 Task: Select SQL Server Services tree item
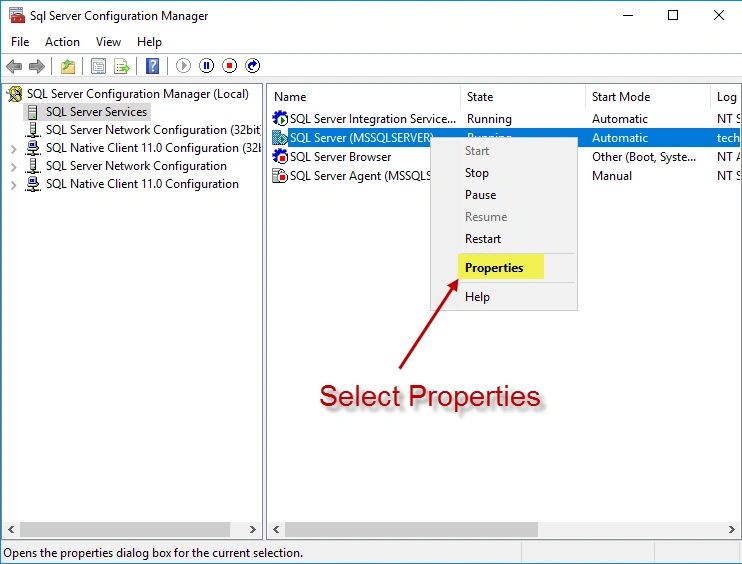(x=96, y=112)
